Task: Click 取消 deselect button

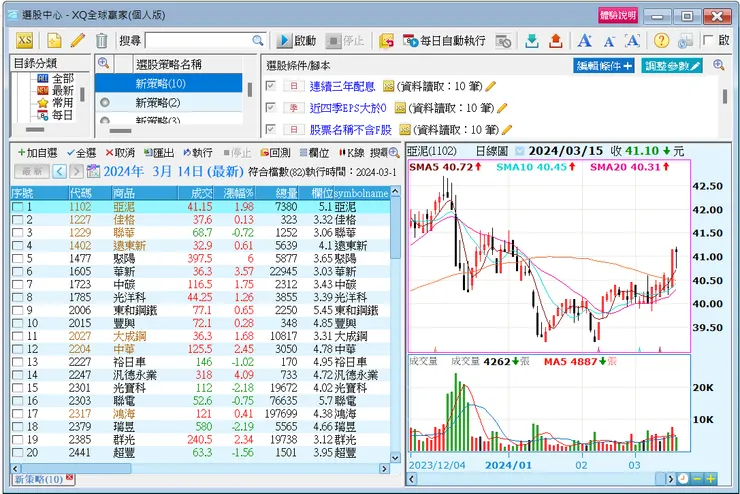Action: (120, 153)
